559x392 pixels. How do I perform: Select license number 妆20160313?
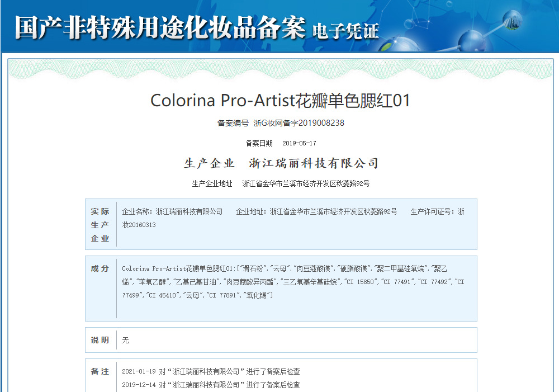139,225
